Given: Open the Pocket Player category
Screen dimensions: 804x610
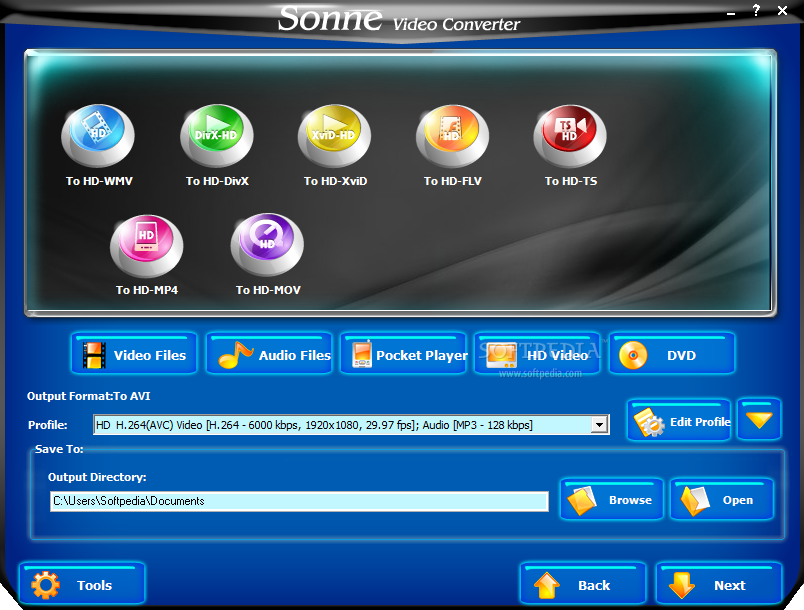Looking at the screenshot, I should click(404, 354).
